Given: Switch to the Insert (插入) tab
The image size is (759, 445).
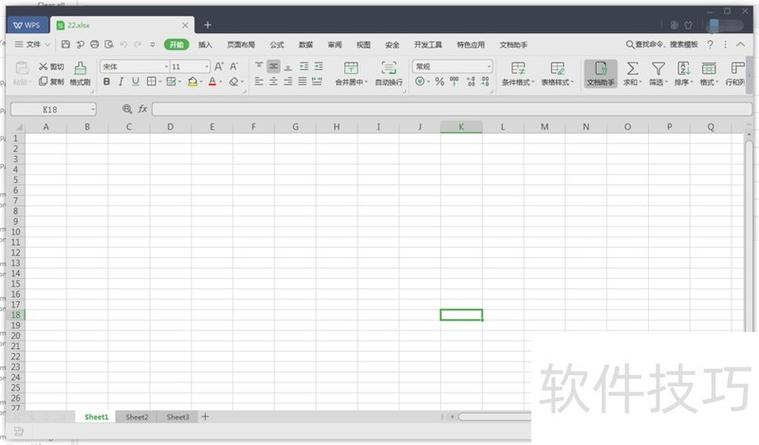Looking at the screenshot, I should click(205, 45).
